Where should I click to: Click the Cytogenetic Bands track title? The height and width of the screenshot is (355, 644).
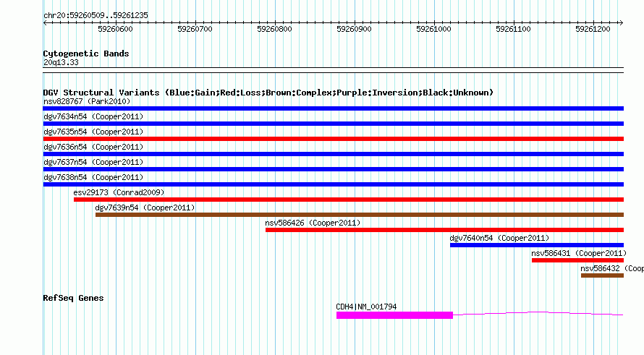(86, 54)
